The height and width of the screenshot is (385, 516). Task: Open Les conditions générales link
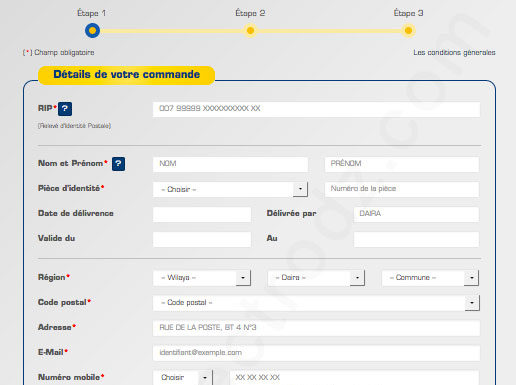pyautogui.click(x=454, y=52)
